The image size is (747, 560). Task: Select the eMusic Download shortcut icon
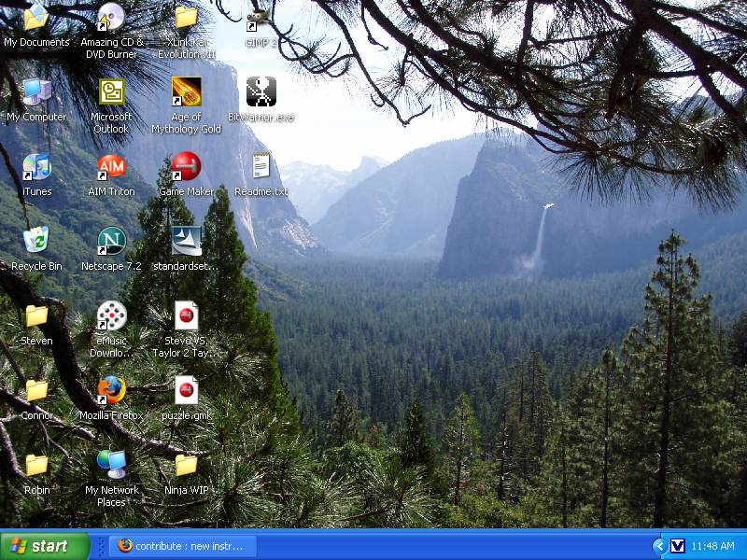coord(111,315)
